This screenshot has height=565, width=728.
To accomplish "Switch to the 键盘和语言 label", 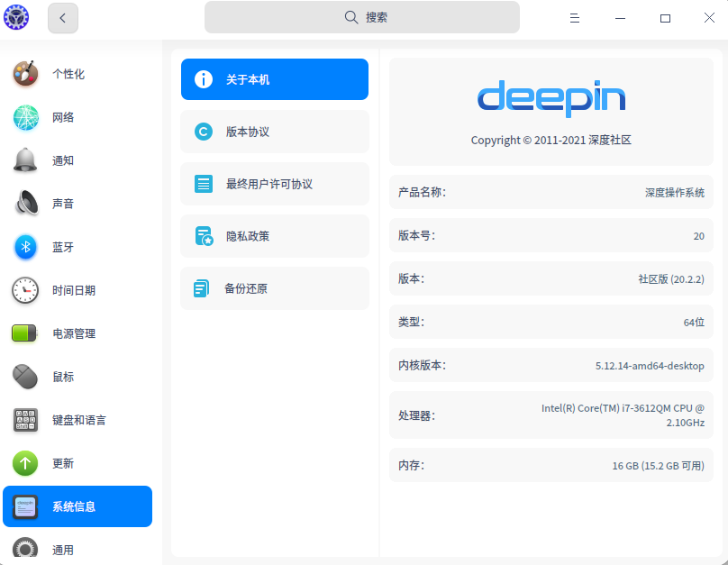I will coord(79,420).
